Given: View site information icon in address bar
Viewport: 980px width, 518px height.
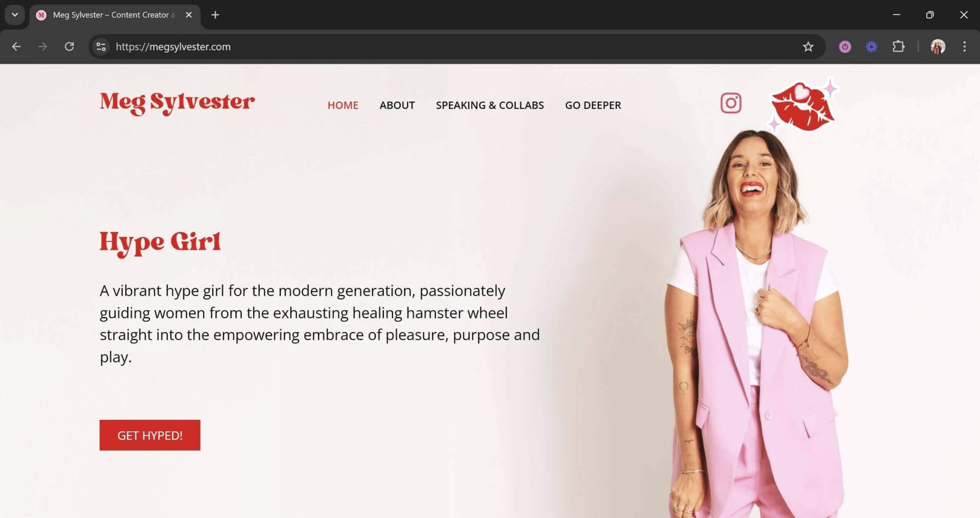Looking at the screenshot, I should pyautogui.click(x=101, y=47).
